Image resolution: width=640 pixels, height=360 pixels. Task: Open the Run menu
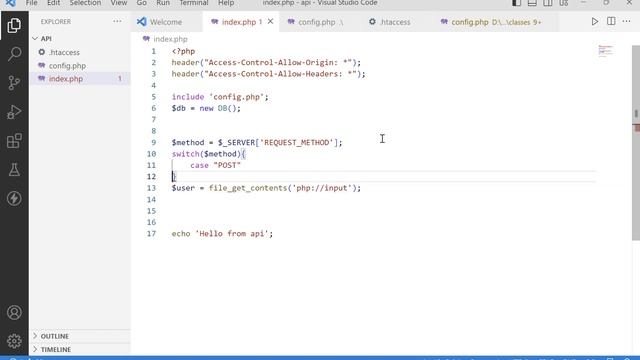coord(163,3)
